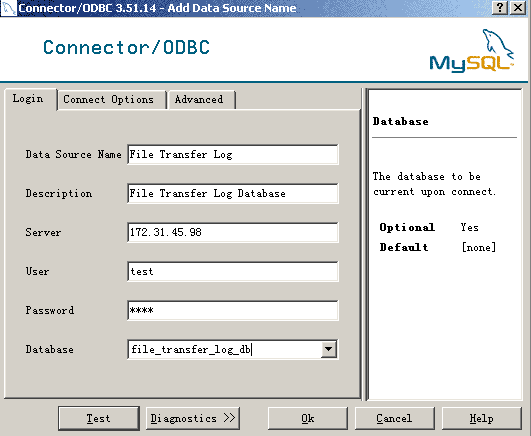Select the Login tab
531x436 pixels.
click(x=28, y=99)
